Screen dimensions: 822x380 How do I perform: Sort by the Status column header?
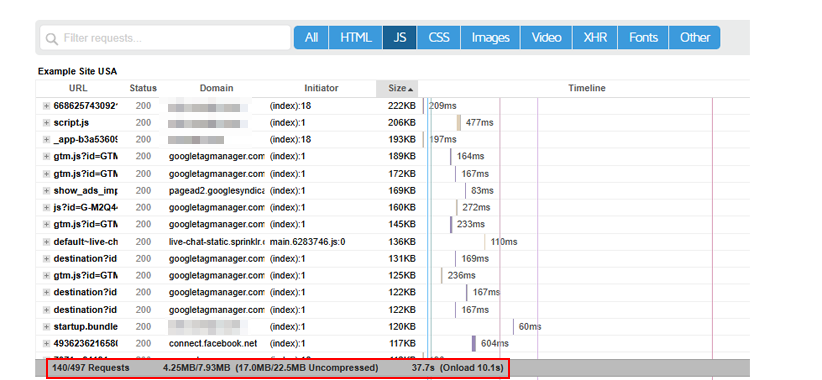pos(143,88)
